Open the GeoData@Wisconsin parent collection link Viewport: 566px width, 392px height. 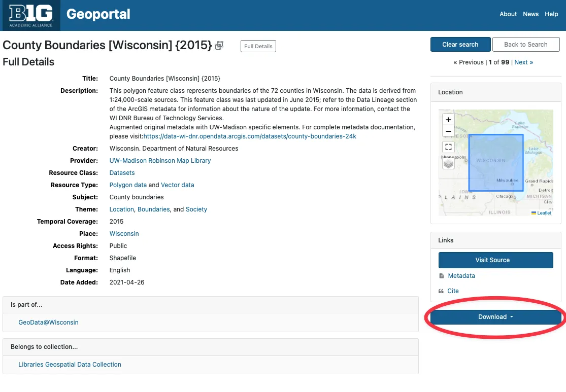click(48, 323)
